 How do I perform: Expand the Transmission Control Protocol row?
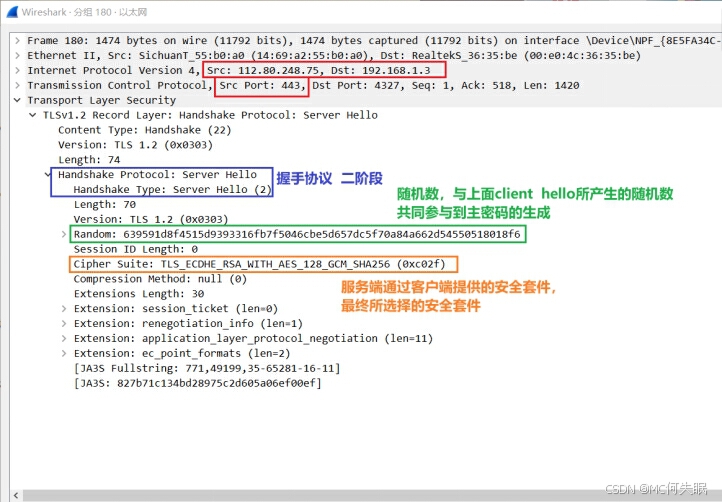tap(18, 86)
